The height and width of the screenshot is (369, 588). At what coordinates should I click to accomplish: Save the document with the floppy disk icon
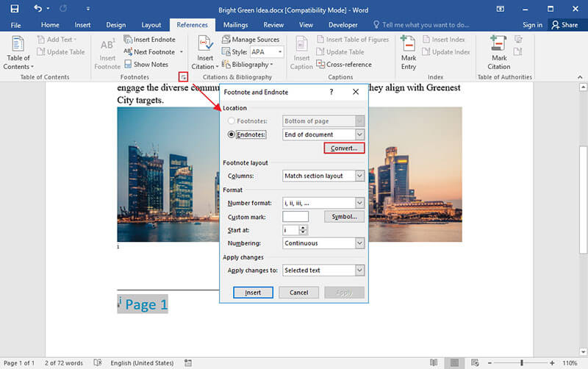click(x=15, y=8)
